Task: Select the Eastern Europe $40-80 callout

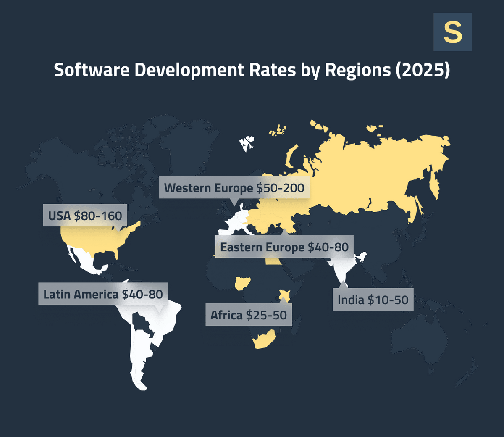Action: (284, 247)
